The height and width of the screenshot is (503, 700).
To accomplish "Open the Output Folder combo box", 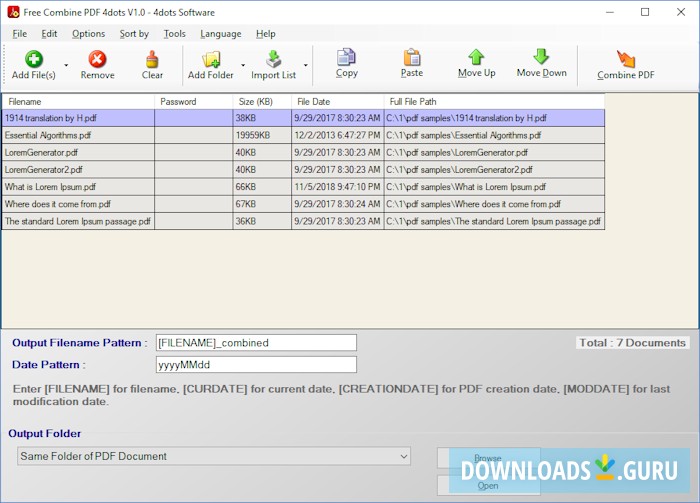I will [x=214, y=457].
